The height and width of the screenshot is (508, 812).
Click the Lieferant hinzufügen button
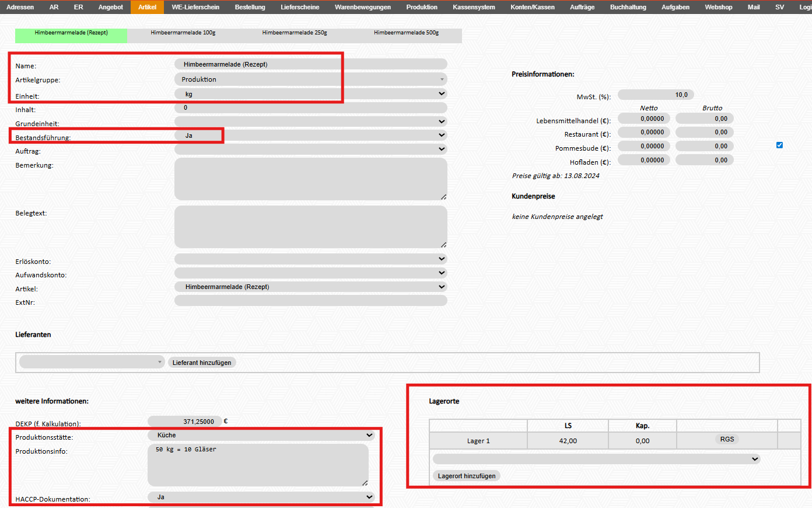point(202,363)
